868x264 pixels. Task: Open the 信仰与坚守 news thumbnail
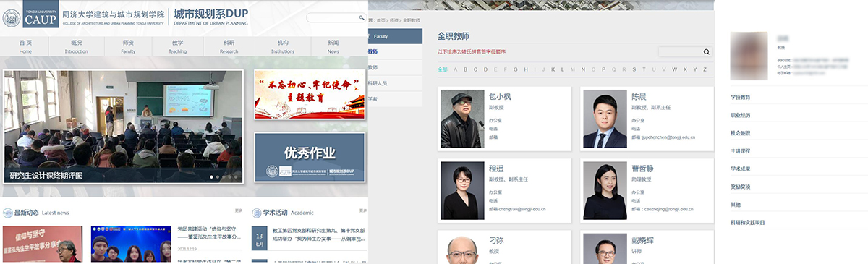click(43, 244)
